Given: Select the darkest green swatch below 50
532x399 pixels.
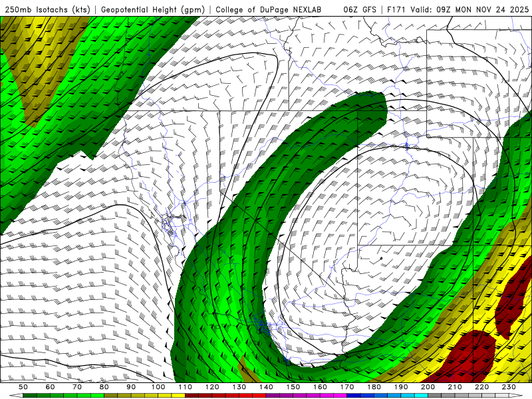Looking at the screenshot, I should 29,396.
